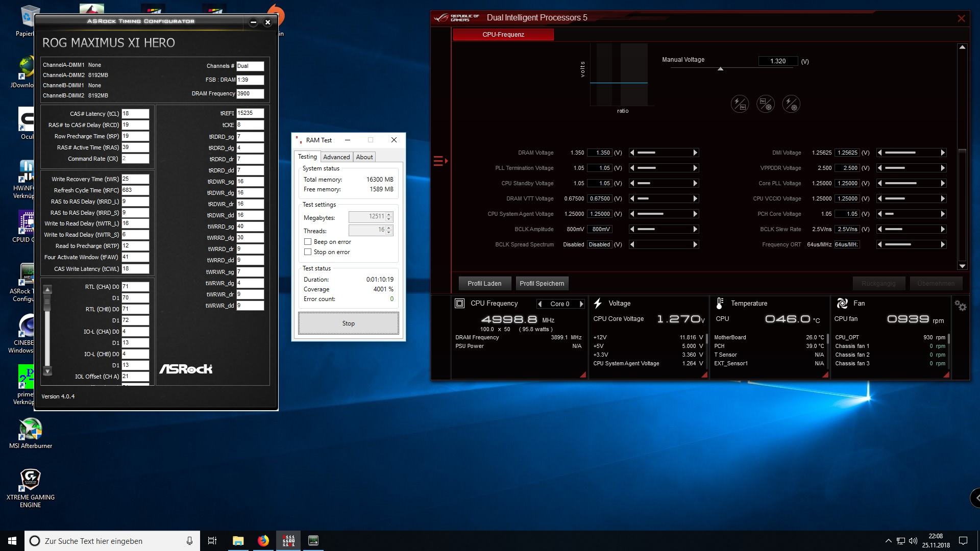This screenshot has width=980, height=551.
Task: Increase DMI Voltage with its right arrow
Action: [x=943, y=153]
